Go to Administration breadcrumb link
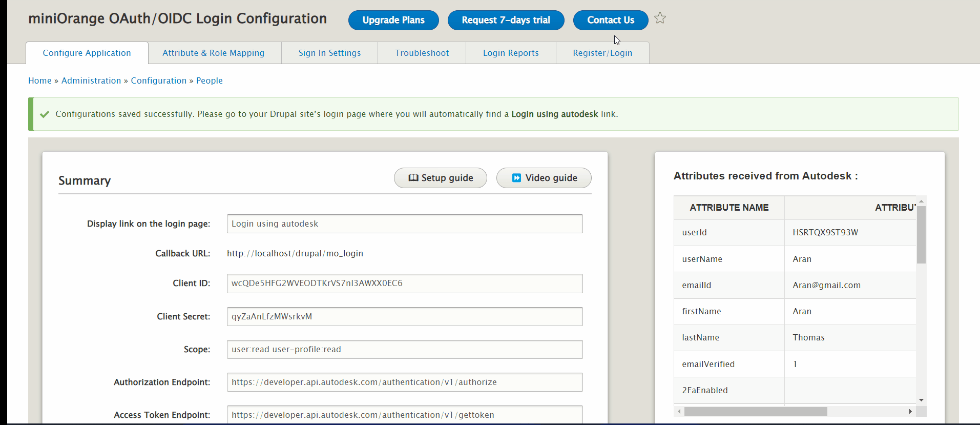The width and height of the screenshot is (980, 425). (x=91, y=80)
